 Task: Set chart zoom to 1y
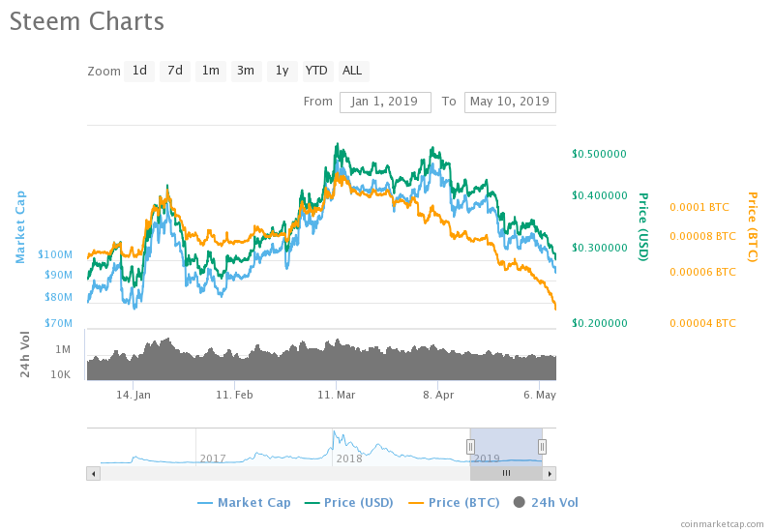pos(282,71)
